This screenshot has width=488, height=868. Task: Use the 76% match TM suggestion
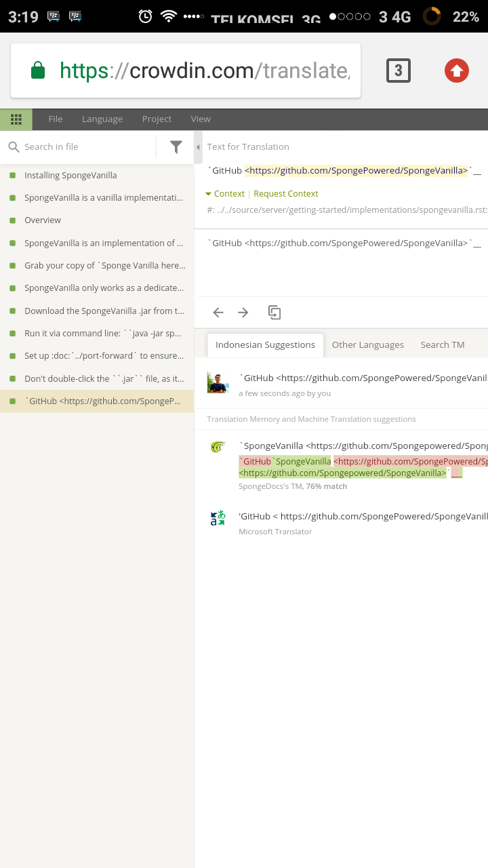coord(363,446)
